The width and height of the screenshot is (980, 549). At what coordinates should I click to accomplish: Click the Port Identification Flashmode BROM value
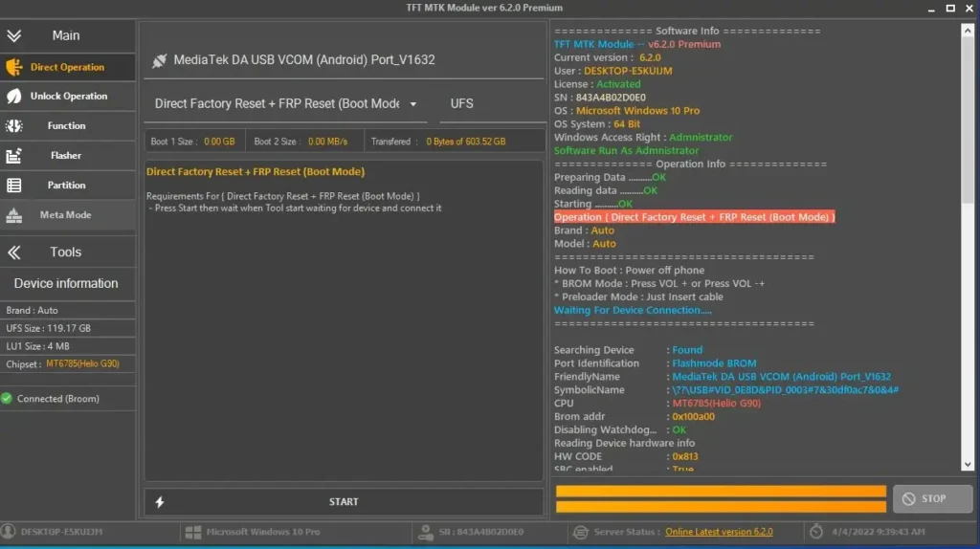coord(714,363)
